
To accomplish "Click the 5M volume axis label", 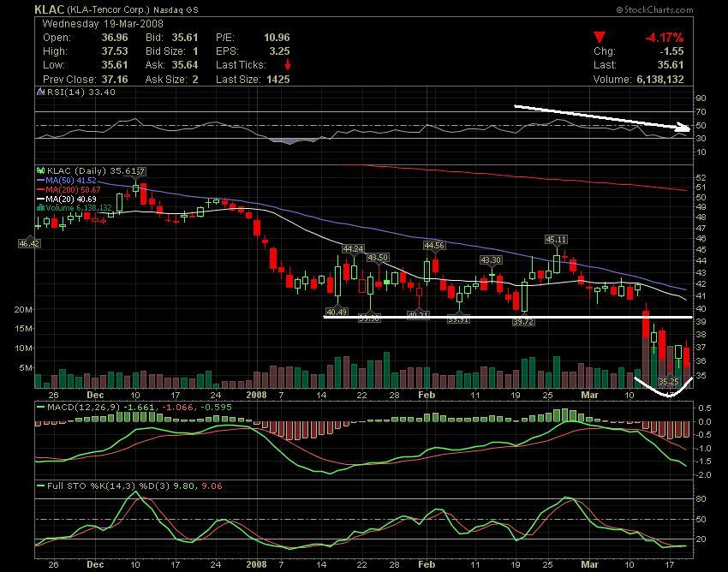I will coord(25,367).
